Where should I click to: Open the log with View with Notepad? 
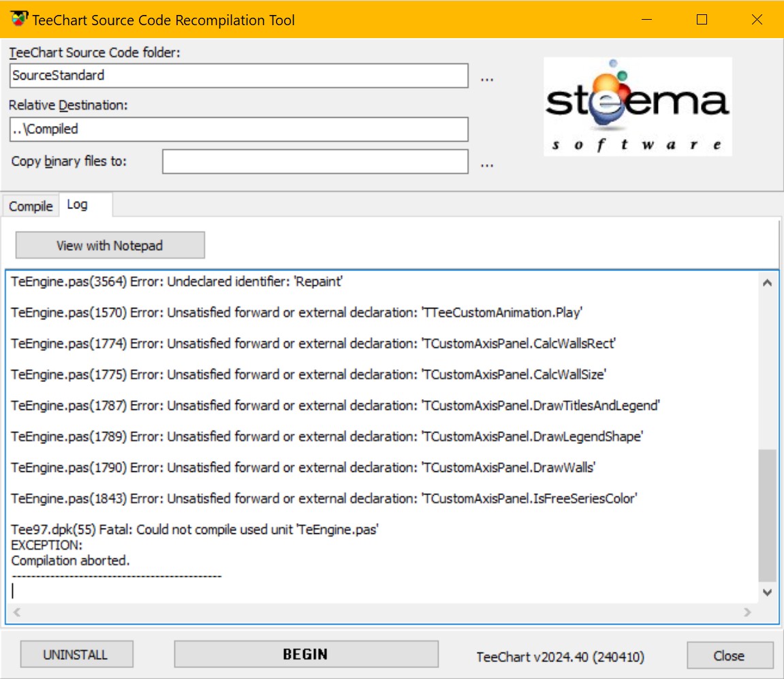[110, 245]
